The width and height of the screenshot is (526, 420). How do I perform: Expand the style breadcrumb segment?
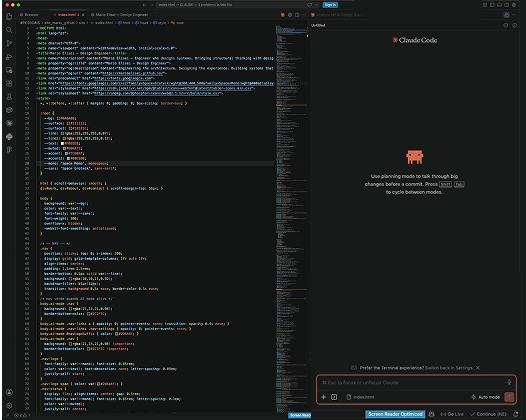pyautogui.click(x=160, y=23)
